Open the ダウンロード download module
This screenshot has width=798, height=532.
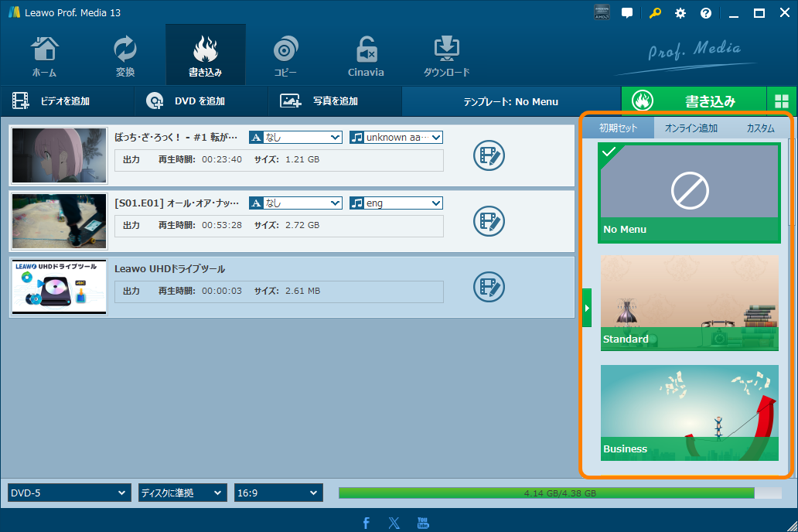pyautogui.click(x=446, y=56)
